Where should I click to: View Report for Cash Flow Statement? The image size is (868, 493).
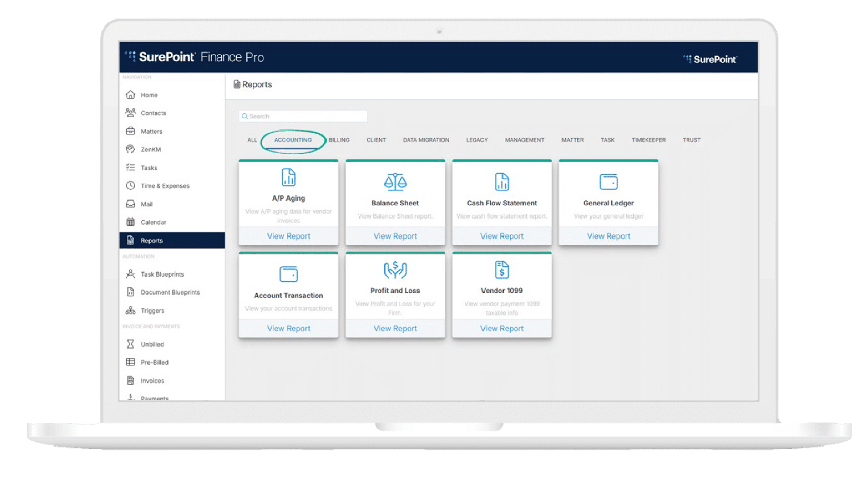coord(501,236)
